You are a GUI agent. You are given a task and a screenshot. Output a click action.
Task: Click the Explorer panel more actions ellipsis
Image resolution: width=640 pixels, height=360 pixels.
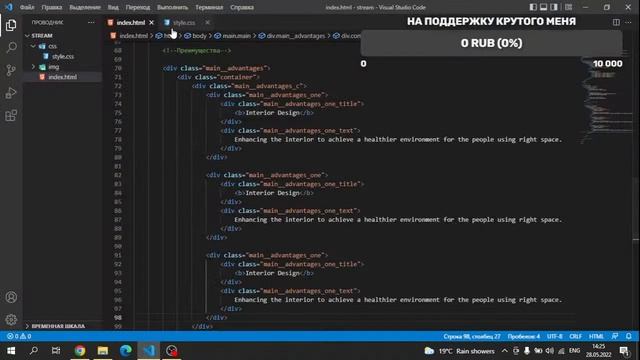point(91,22)
